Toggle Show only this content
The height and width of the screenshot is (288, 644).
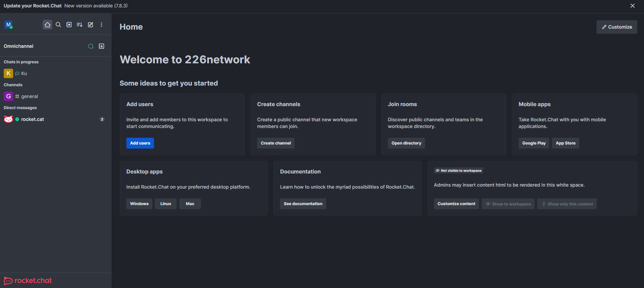click(x=567, y=204)
